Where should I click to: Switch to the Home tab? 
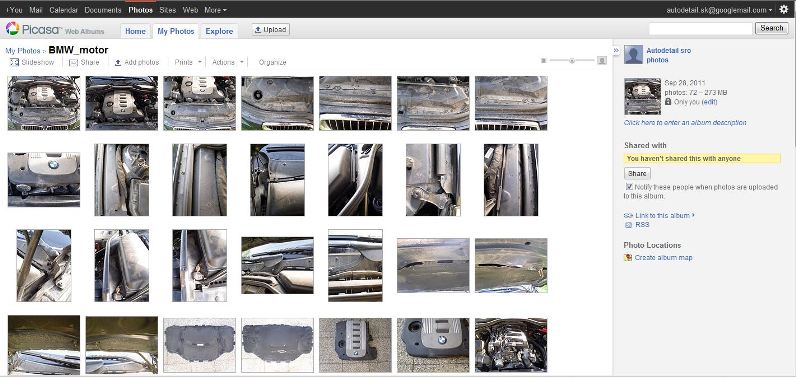click(136, 31)
